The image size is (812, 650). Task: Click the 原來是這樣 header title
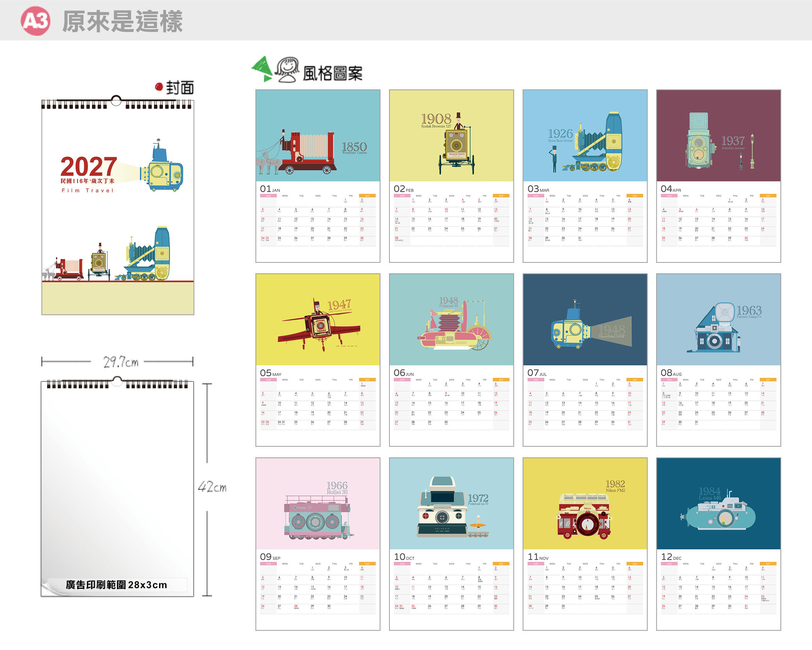click(x=122, y=21)
